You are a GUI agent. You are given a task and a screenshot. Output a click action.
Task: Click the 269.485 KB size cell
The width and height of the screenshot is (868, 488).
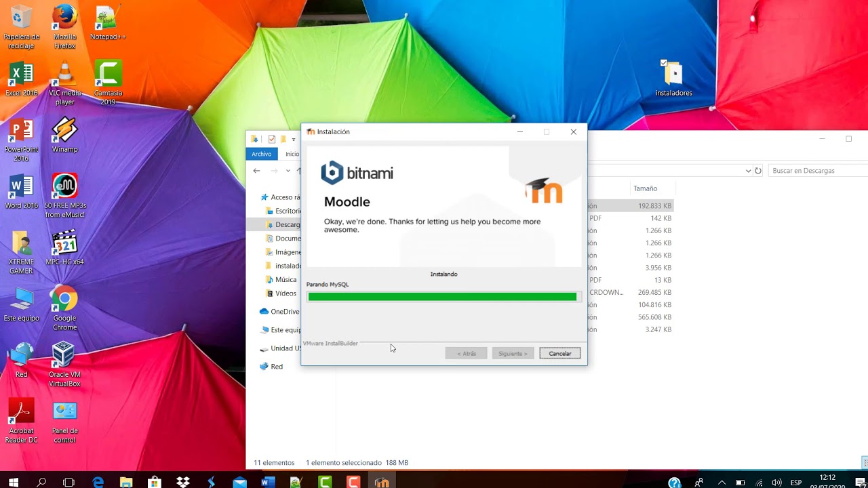tap(654, 292)
